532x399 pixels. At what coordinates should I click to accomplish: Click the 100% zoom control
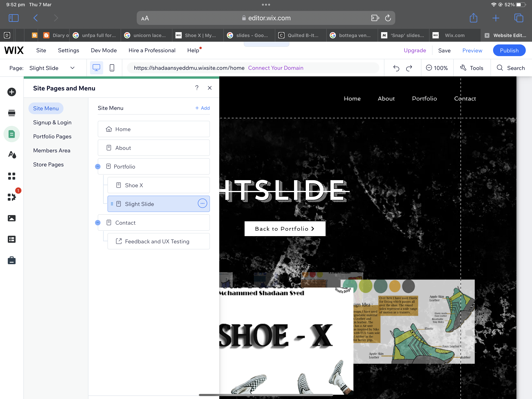[437, 68]
